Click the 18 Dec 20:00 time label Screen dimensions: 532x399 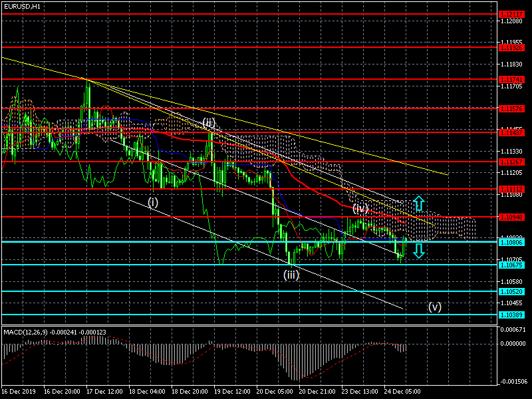click(x=190, y=391)
